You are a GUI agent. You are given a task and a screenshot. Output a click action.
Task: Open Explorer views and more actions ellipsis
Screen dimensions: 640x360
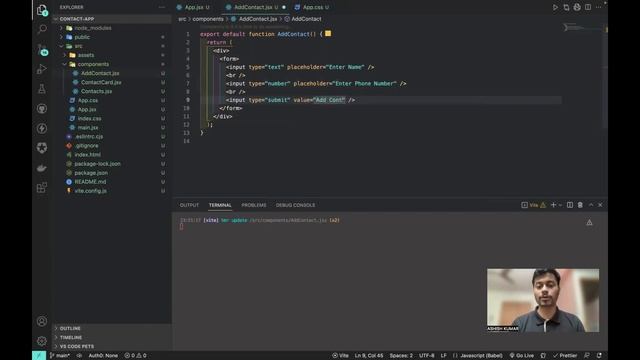click(x=162, y=7)
